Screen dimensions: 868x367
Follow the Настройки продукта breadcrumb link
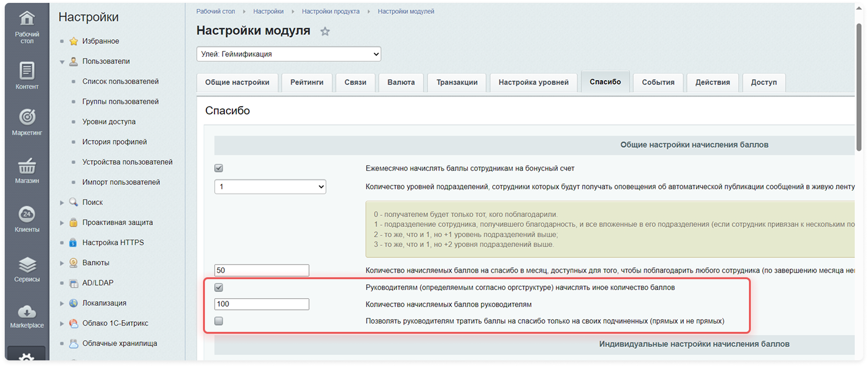click(x=331, y=11)
